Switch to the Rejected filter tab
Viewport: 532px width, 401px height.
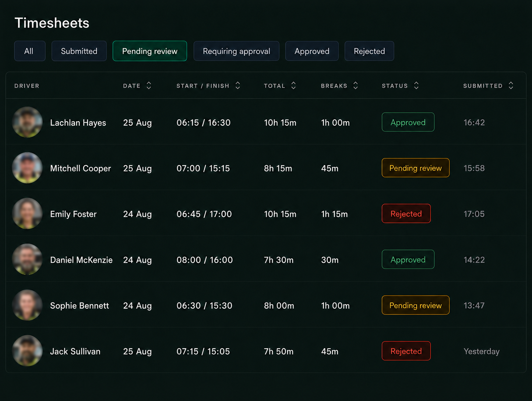369,51
